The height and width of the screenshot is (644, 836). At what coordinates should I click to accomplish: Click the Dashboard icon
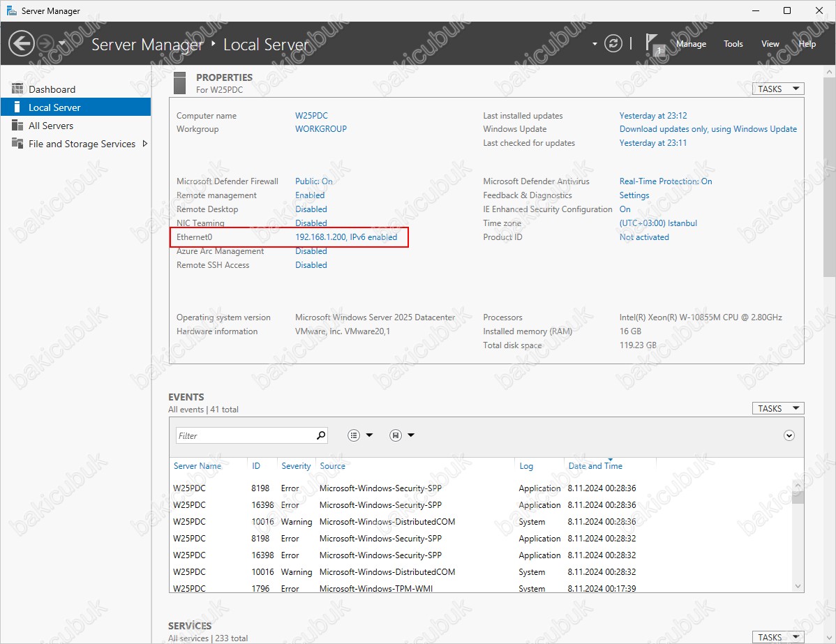(x=17, y=89)
